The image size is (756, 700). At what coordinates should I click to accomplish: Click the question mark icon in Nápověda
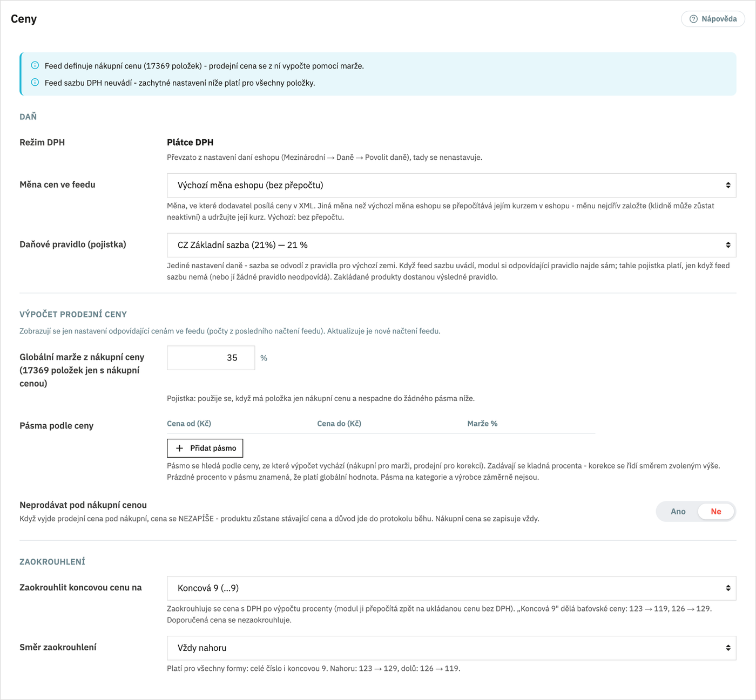coord(693,19)
